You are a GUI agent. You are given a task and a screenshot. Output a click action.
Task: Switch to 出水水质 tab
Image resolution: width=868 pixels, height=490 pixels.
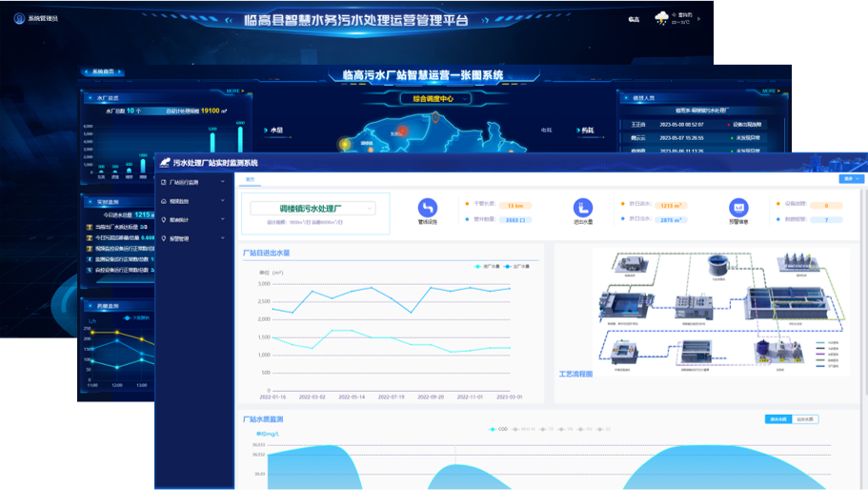805,419
